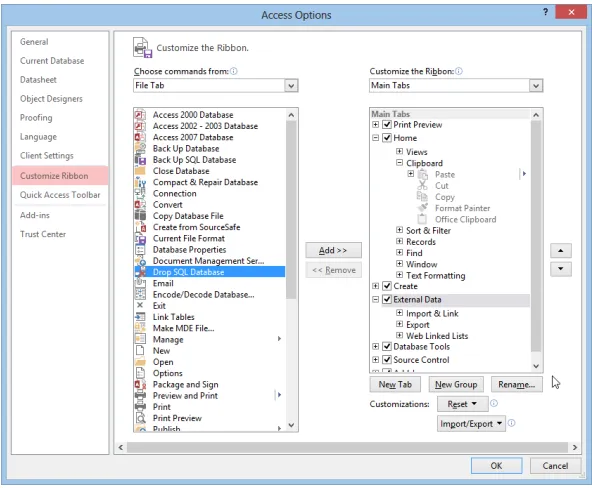Image resolution: width=592 pixels, height=488 pixels.
Task: Uncheck the Create tab checkbox
Action: point(387,286)
